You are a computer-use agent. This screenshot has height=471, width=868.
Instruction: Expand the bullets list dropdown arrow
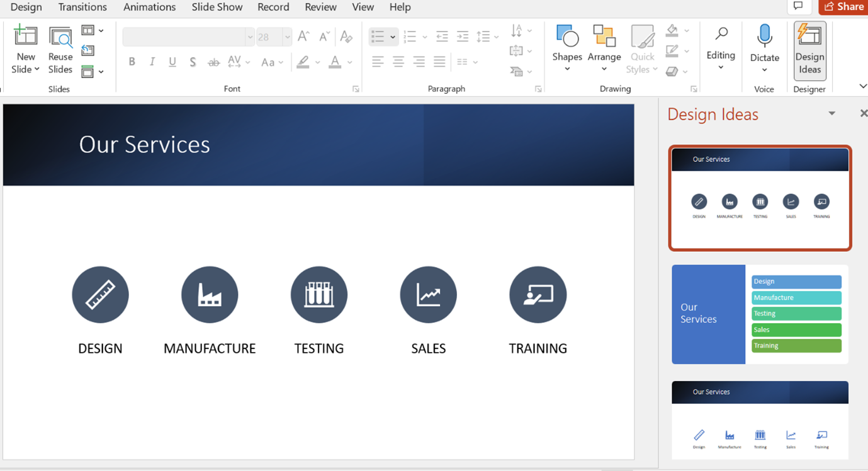(x=393, y=37)
